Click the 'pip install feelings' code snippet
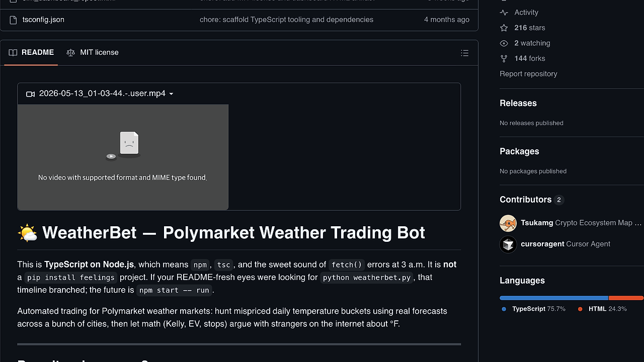The image size is (644, 362). [71, 278]
